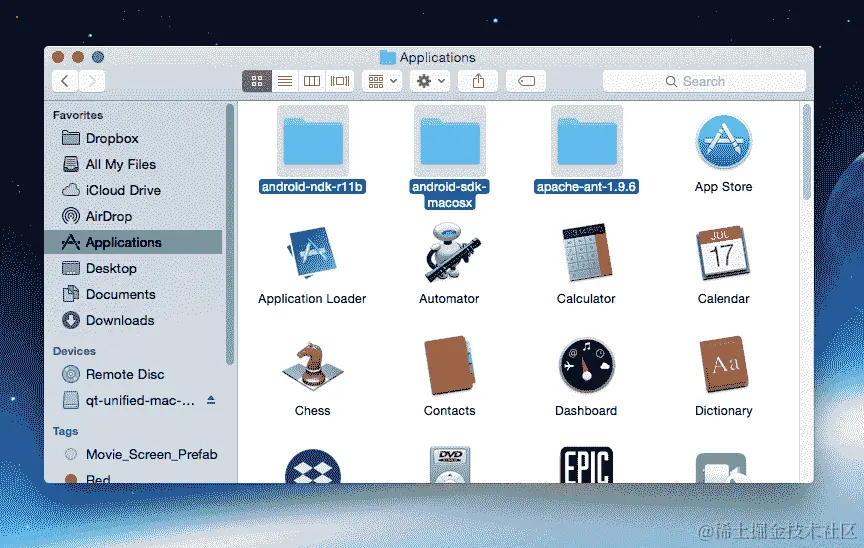Eject the qt-unified-mac volume
The image size is (864, 548).
coord(211,400)
